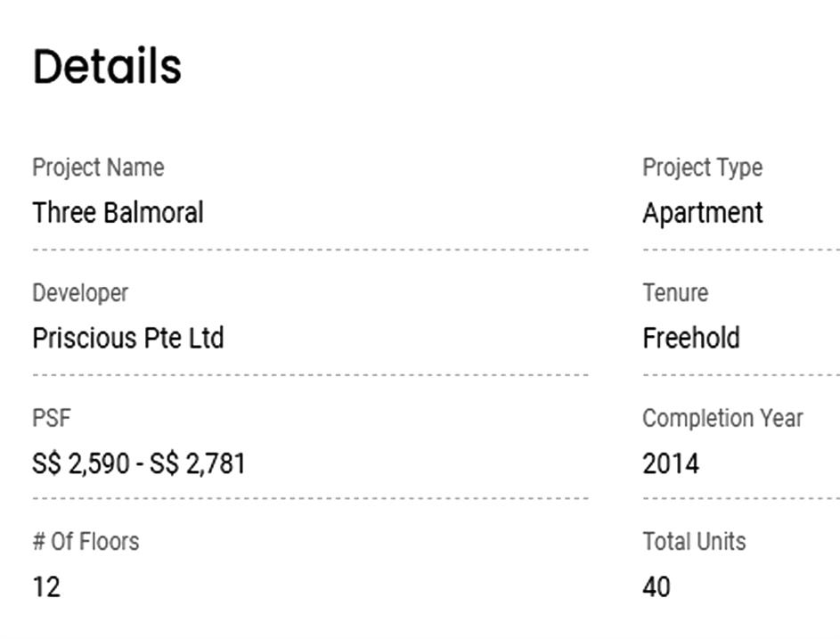Open developer Priscious Pte Ltd
Image resolution: width=840 pixels, height=639 pixels.
coord(127,339)
